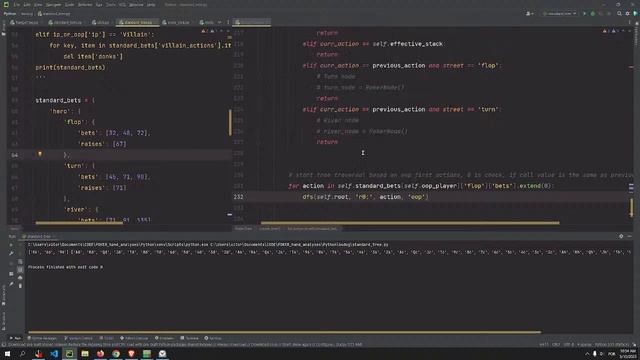Screen dimensions: 640x360
Task: Open the File menu
Action: tap(17, 4)
